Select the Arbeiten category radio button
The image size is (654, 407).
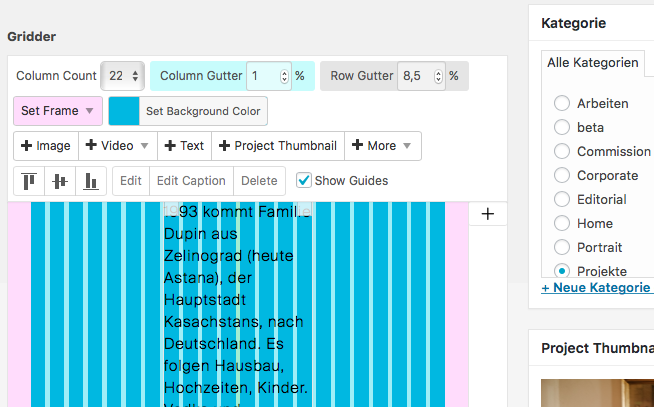point(562,103)
